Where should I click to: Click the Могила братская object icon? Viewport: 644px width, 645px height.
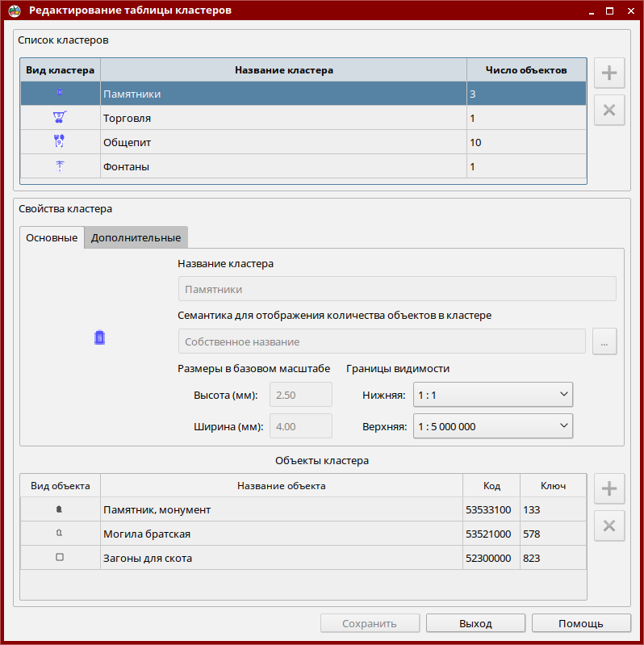(x=59, y=533)
